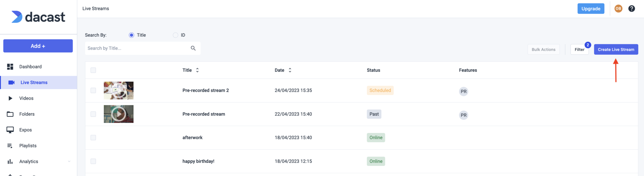Click the Playlists list icon

coord(10,146)
